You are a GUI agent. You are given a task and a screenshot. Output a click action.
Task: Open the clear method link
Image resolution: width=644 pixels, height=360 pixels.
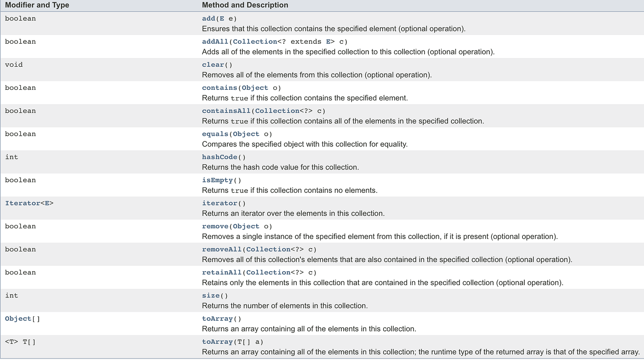coord(212,64)
